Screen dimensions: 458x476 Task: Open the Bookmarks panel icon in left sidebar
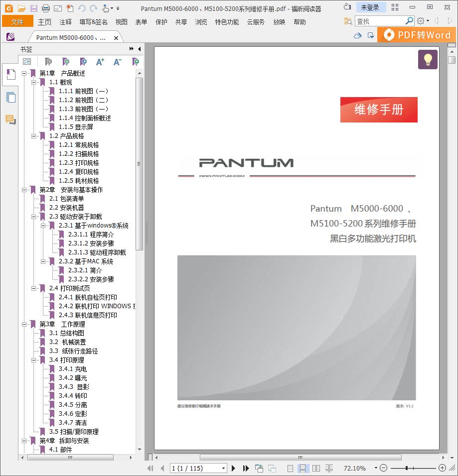[11, 75]
